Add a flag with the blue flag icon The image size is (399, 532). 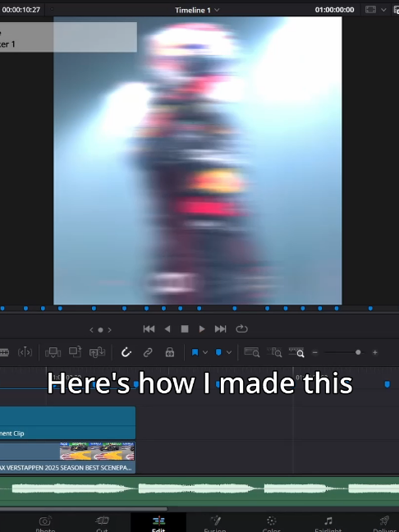tap(195, 352)
